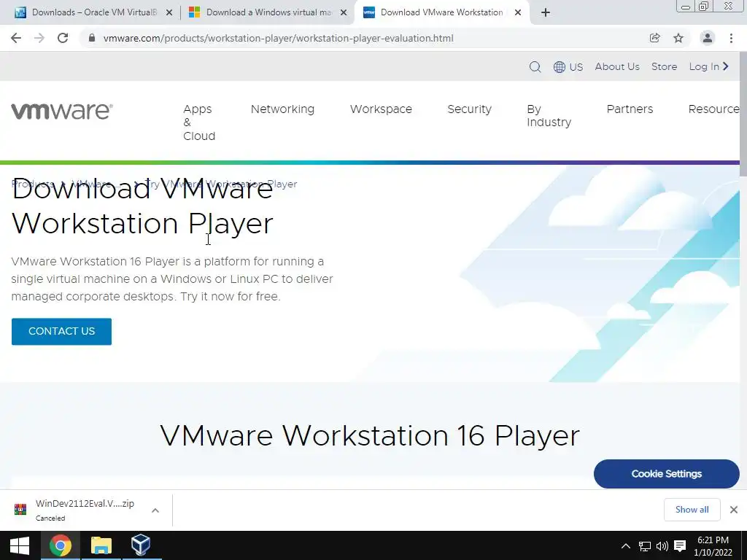Click the taskbar clock 6:21 PM
This screenshot has width=747, height=560.
click(x=713, y=546)
